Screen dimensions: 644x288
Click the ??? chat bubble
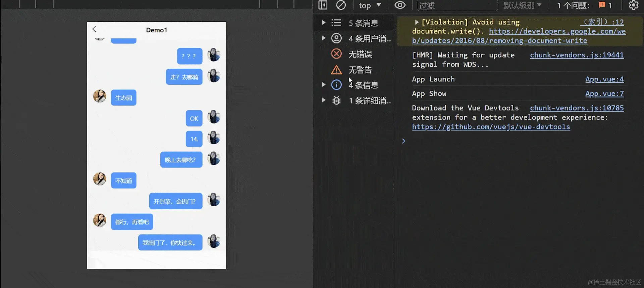tap(190, 56)
